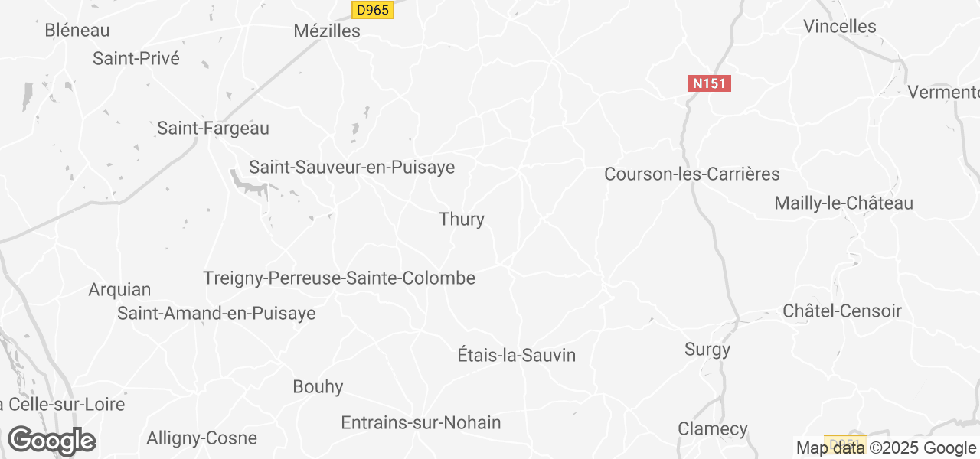The height and width of the screenshot is (459, 980).
Task: Select the Entrains-sur-Nohain label
Action: (x=421, y=423)
